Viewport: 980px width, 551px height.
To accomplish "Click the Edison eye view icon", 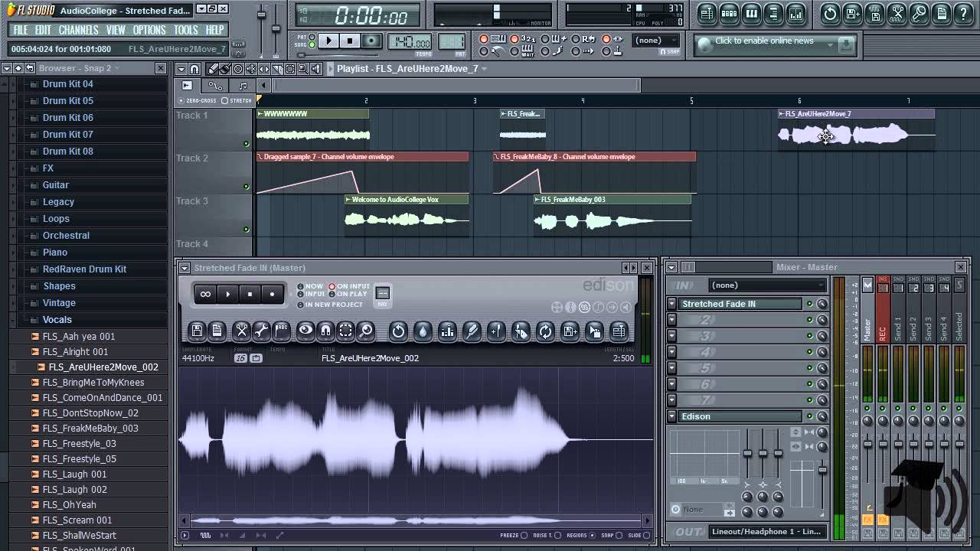I will click(305, 331).
